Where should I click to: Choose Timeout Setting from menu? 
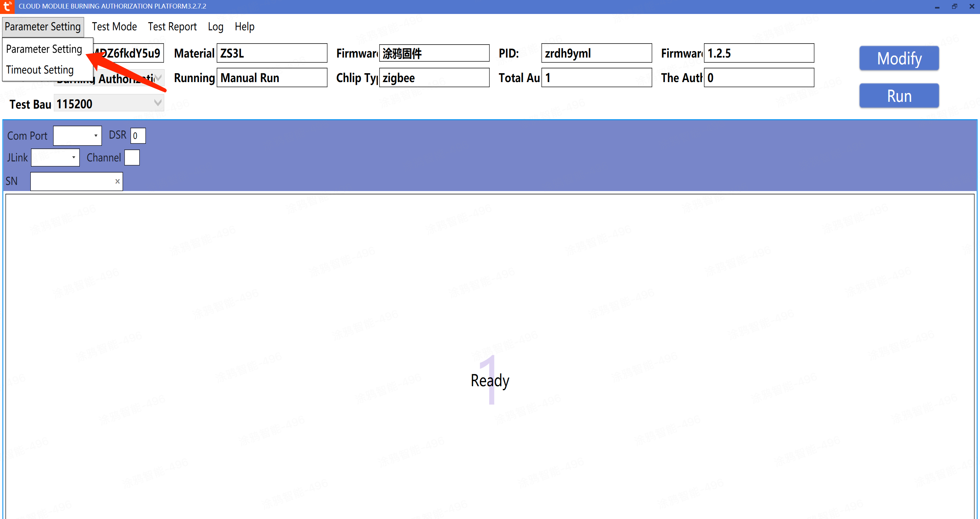click(x=40, y=70)
